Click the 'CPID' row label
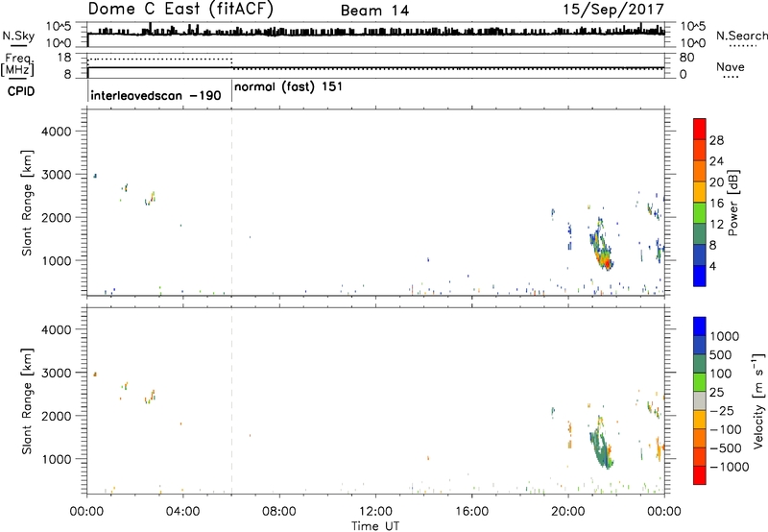This screenshot has width=768, height=532. point(20,91)
